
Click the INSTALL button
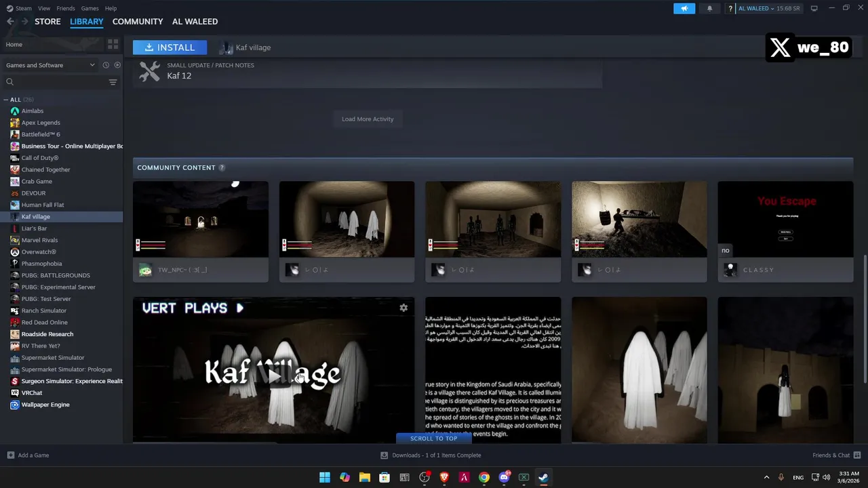(170, 47)
